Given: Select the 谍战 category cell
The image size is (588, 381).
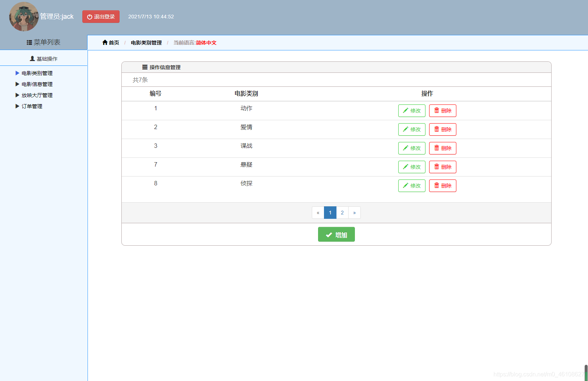Looking at the screenshot, I should click(246, 146).
